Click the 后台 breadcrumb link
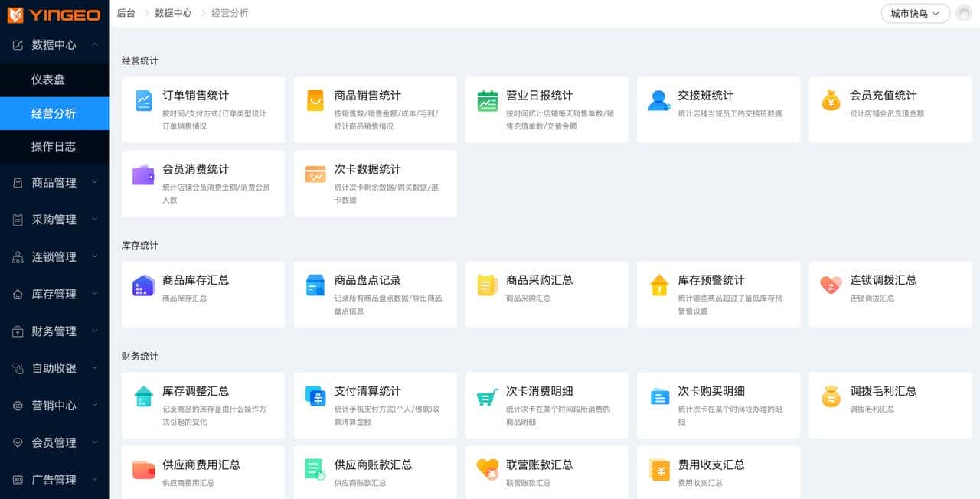980x499 pixels. coord(125,13)
